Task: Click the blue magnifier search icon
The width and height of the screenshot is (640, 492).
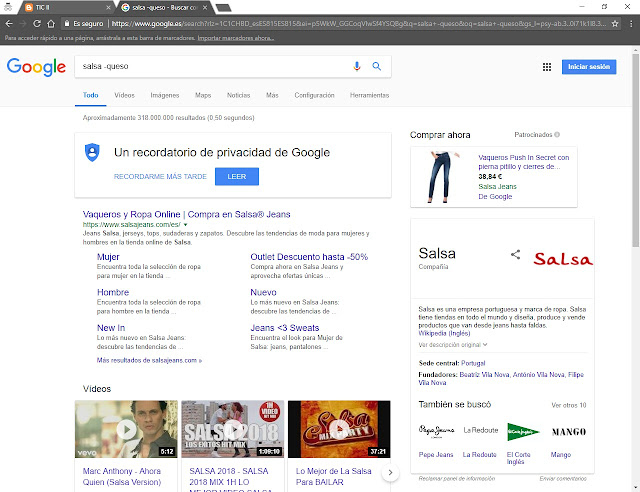Action: click(x=376, y=66)
